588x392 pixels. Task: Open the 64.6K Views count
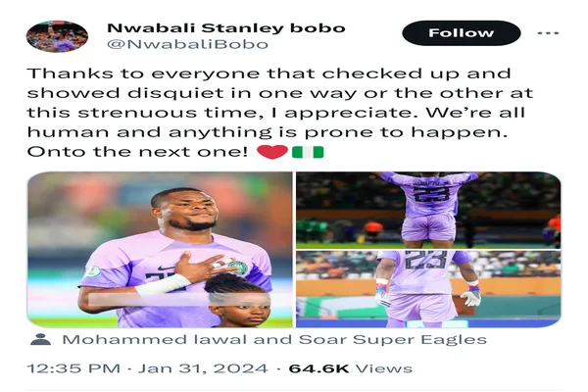tap(350, 368)
